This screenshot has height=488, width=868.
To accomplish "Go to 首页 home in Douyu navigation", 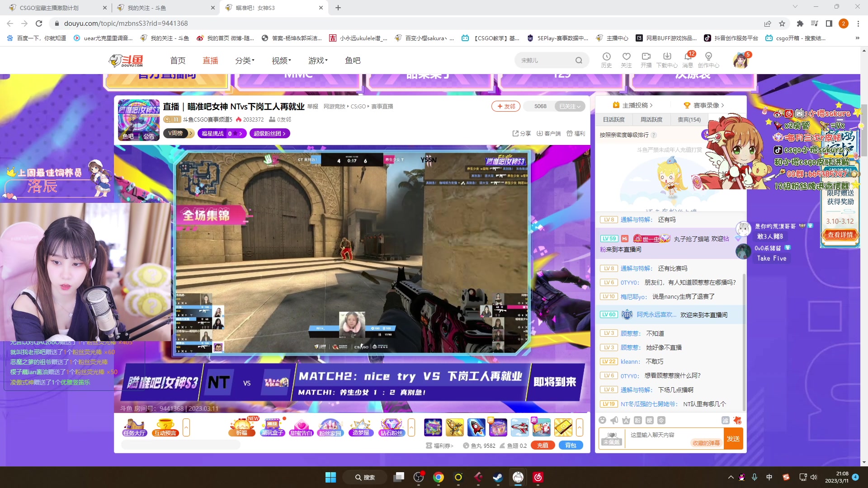I will click(178, 61).
